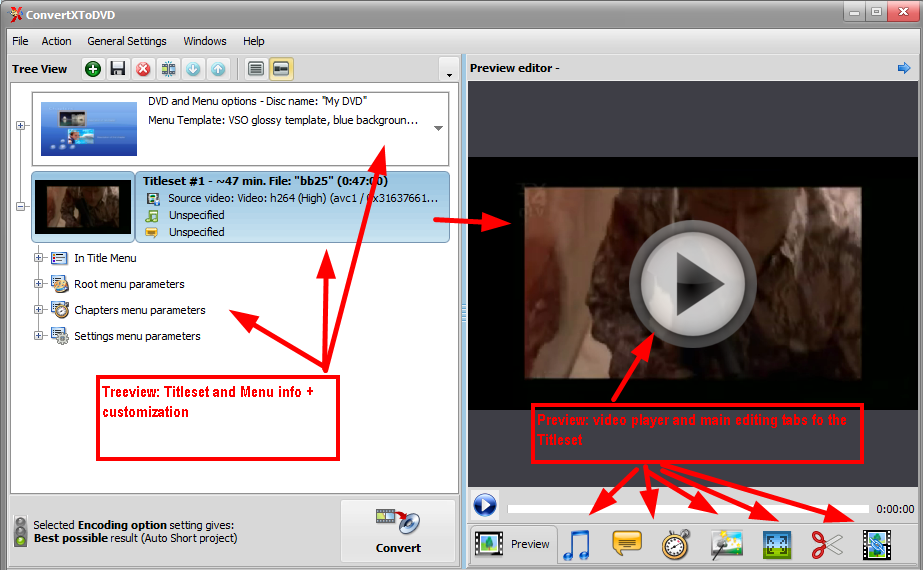
Task: Select In Title Menu icon
Action: pos(59,258)
